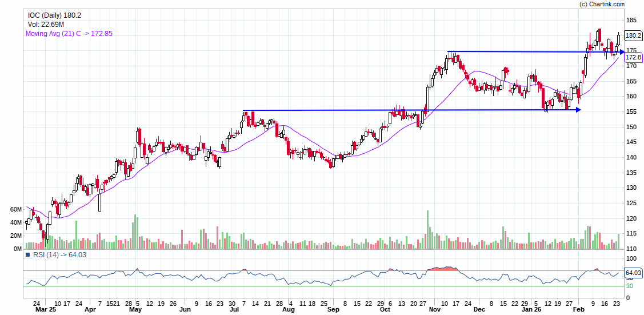
Task: Click the blue RSI legend square
Action: tap(28, 254)
